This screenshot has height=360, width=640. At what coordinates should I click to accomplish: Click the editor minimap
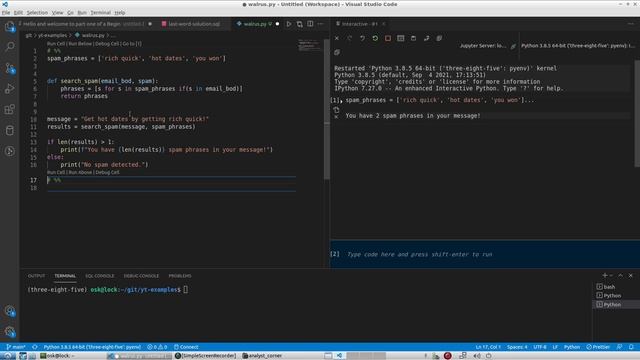pos(309,45)
